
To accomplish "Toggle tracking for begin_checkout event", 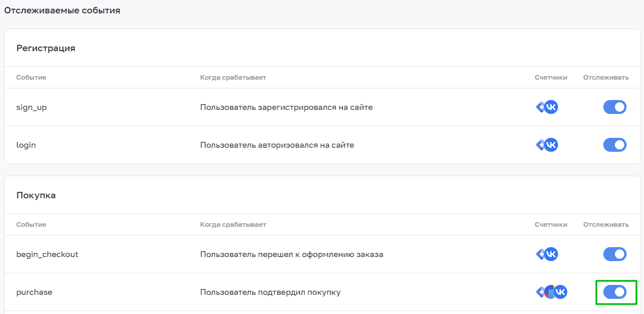I will pos(615,255).
